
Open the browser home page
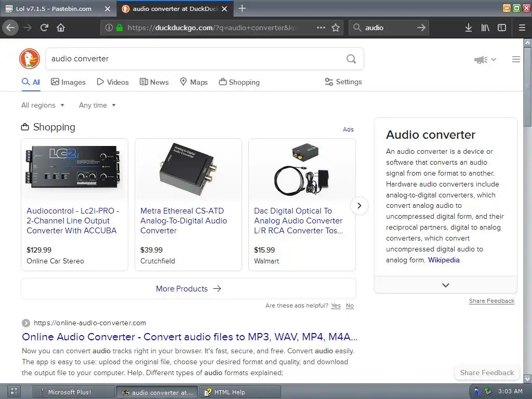[61, 28]
